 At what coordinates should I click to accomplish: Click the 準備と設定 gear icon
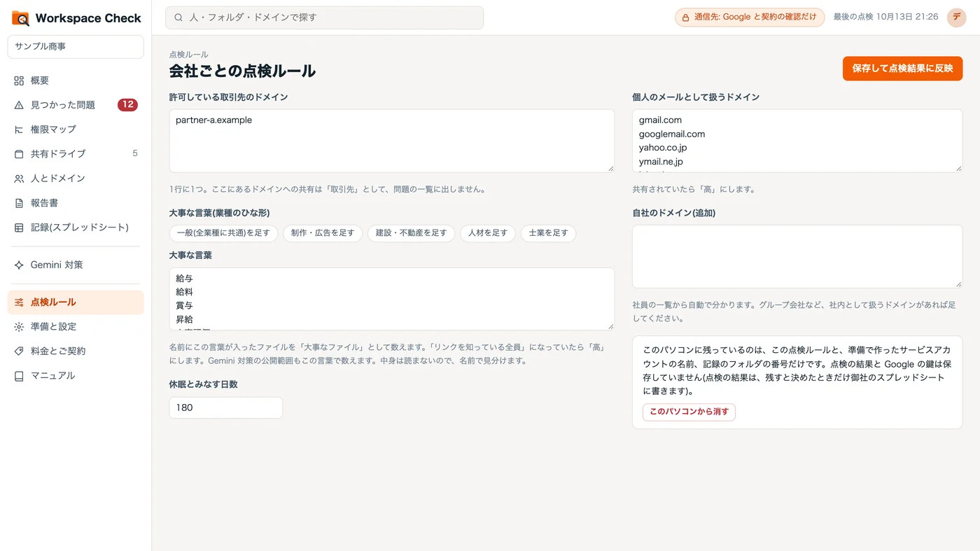tap(19, 327)
